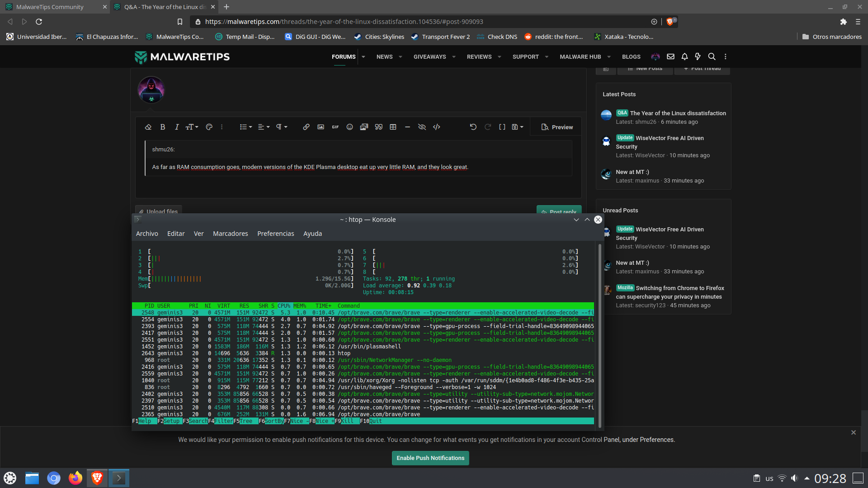Click the Konsole terminal scrollbar
Image resolution: width=868 pixels, height=488 pixels.
point(599,334)
